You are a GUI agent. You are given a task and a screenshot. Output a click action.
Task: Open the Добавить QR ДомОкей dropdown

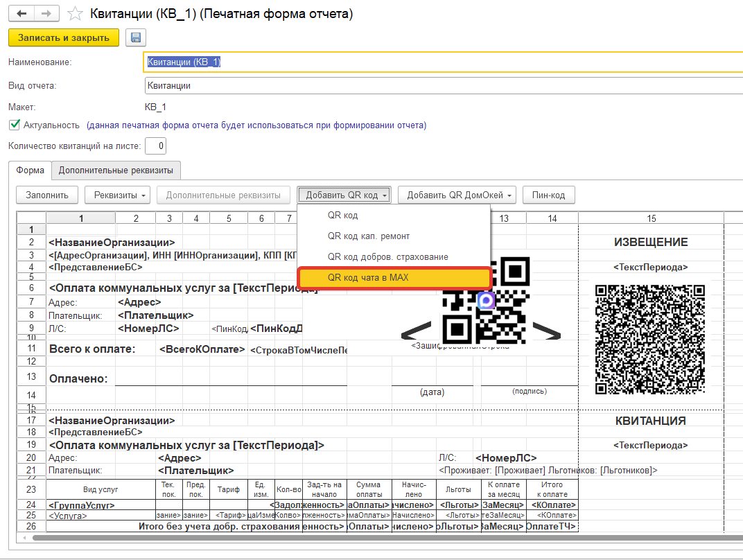pos(458,195)
